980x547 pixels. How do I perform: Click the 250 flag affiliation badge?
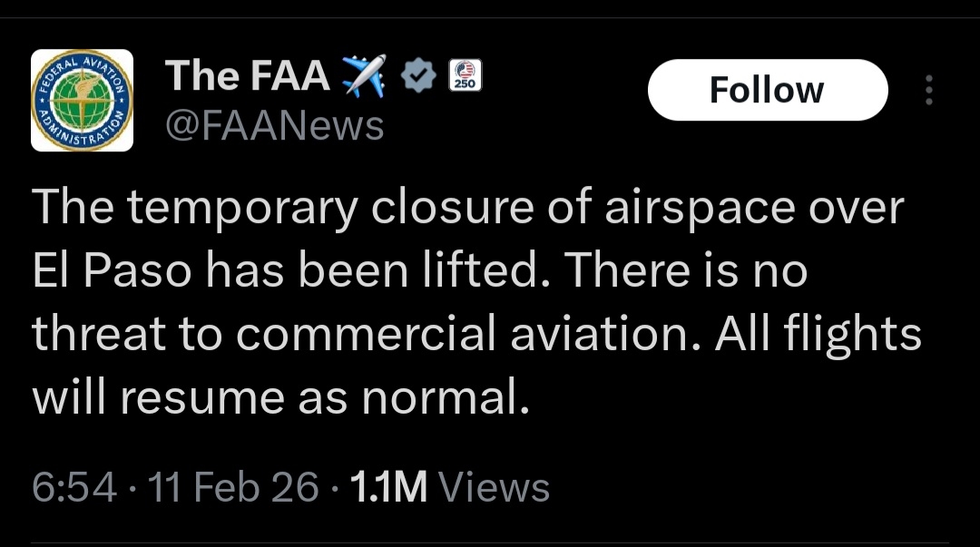tap(465, 75)
